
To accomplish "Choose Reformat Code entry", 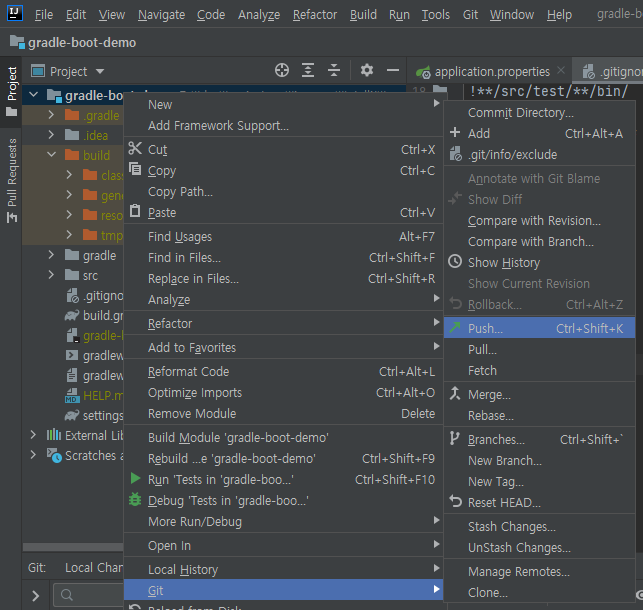I will (283, 371).
